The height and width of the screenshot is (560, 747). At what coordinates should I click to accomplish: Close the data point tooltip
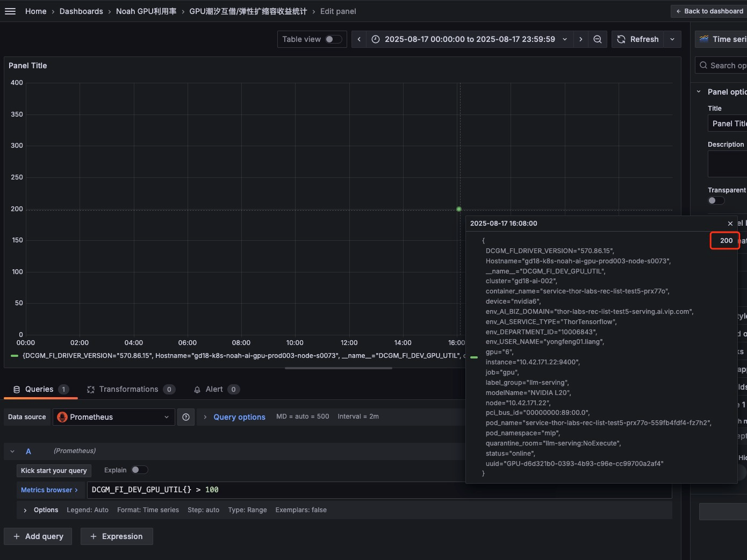point(730,224)
